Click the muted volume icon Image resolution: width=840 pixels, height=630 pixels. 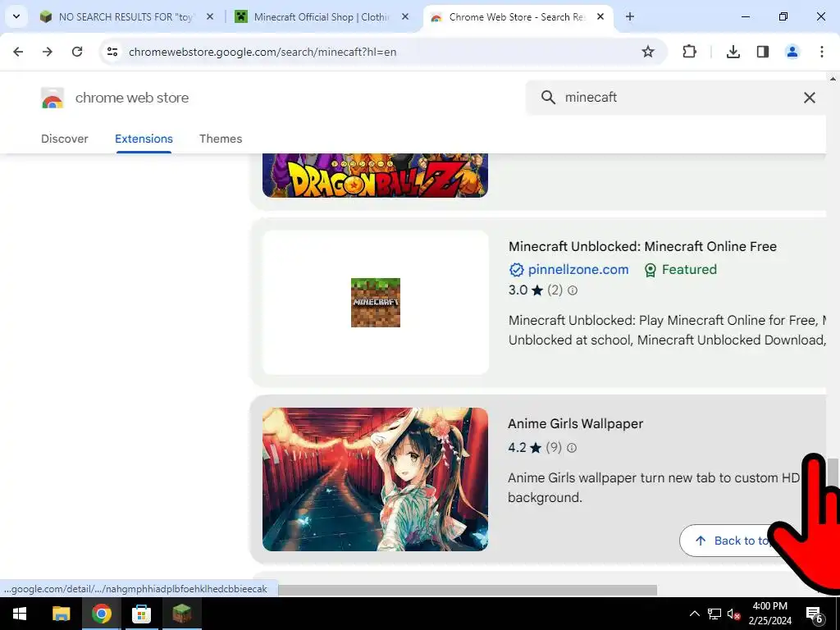pyautogui.click(x=734, y=614)
